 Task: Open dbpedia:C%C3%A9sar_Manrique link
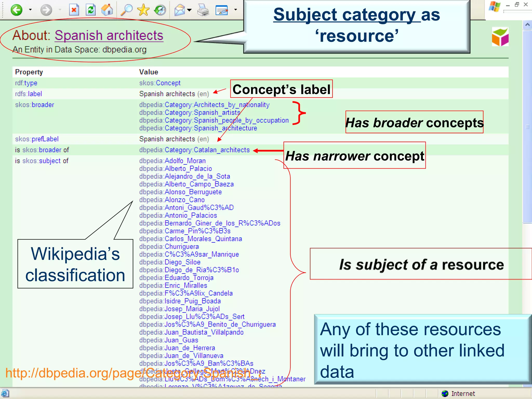click(189, 254)
